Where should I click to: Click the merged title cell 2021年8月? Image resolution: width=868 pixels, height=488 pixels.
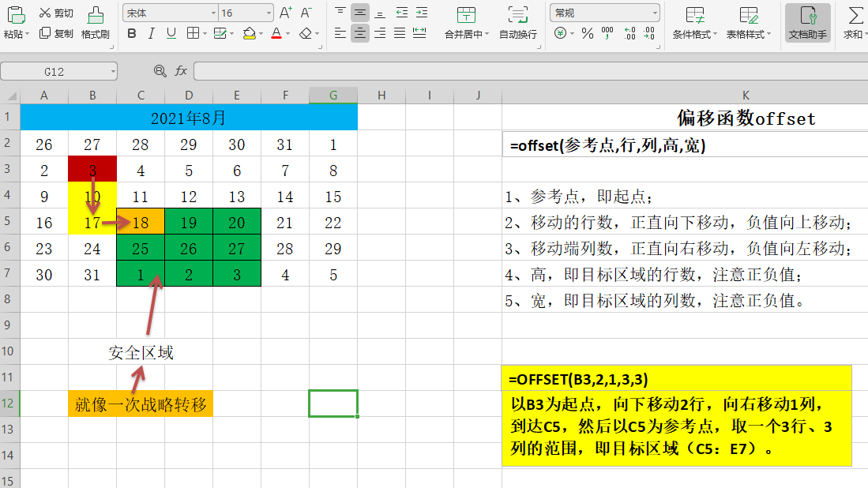189,118
